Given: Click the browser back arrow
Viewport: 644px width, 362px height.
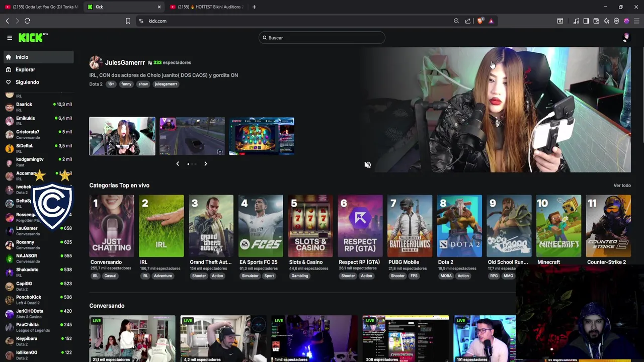Looking at the screenshot, I should pos(7,21).
